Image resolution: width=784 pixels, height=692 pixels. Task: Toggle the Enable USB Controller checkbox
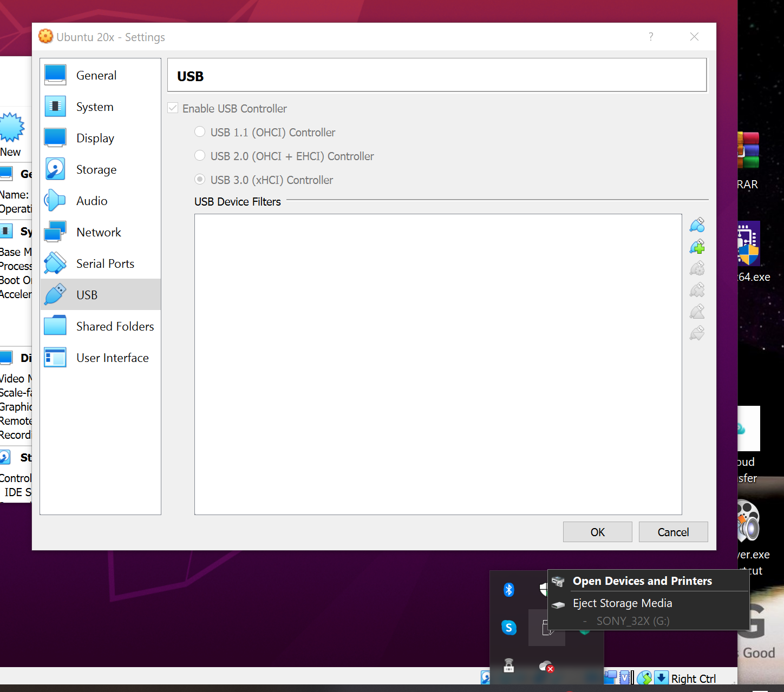[173, 108]
